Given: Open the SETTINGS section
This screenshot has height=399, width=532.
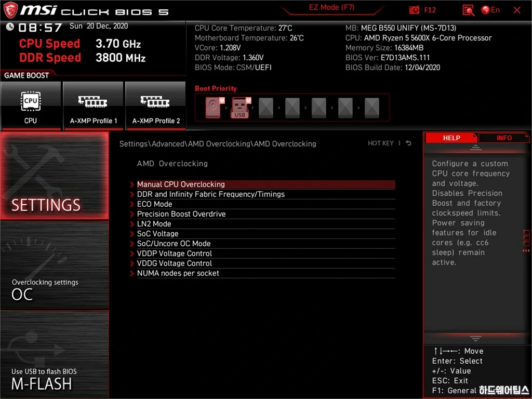Looking at the screenshot, I should click(x=54, y=176).
